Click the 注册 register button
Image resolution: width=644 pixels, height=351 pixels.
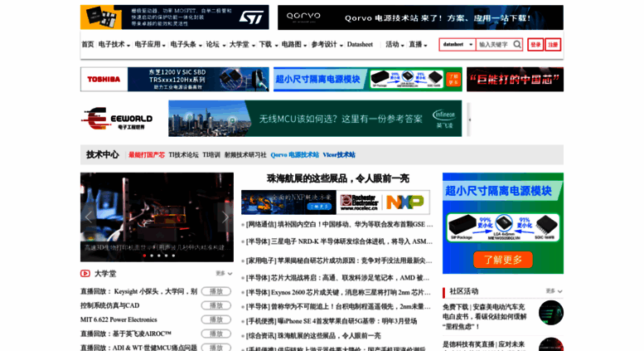pyautogui.click(x=553, y=44)
